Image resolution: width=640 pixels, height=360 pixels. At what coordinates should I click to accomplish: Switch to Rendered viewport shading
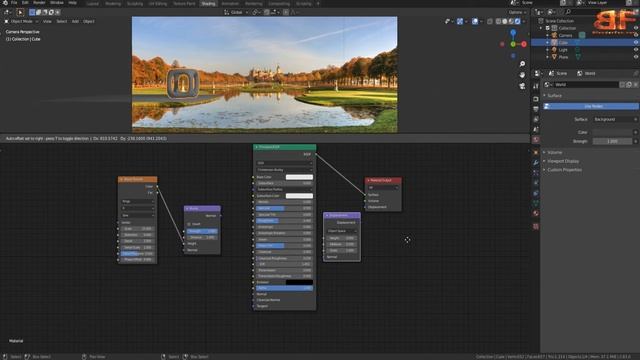pos(518,21)
